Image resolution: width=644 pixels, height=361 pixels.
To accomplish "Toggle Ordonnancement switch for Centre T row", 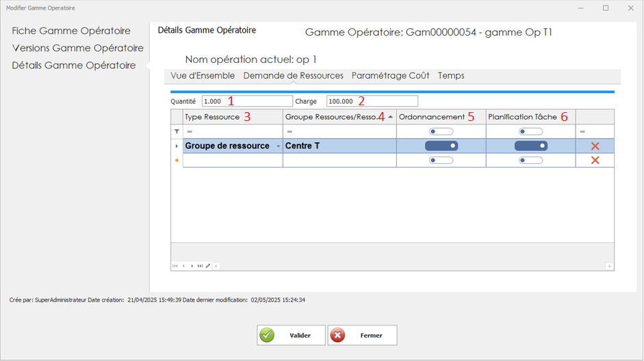I will click(441, 146).
